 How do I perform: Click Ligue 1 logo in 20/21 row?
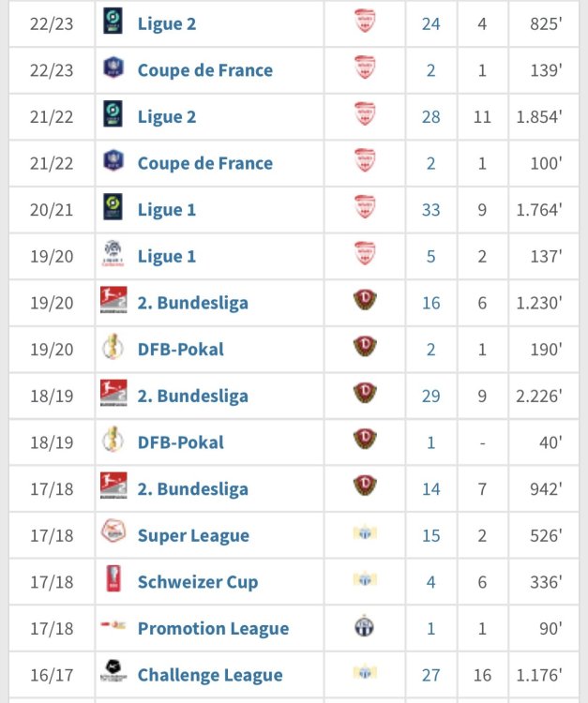(113, 208)
